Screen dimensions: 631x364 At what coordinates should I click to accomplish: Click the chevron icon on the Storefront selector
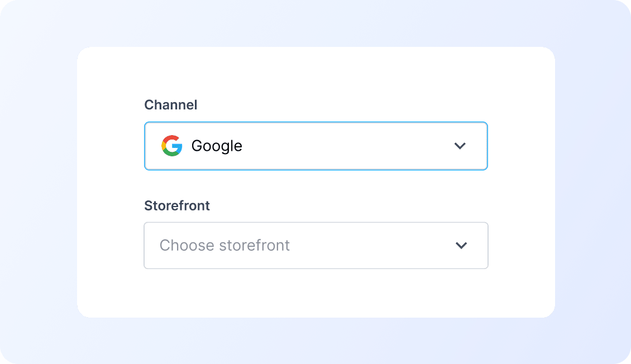(x=461, y=246)
